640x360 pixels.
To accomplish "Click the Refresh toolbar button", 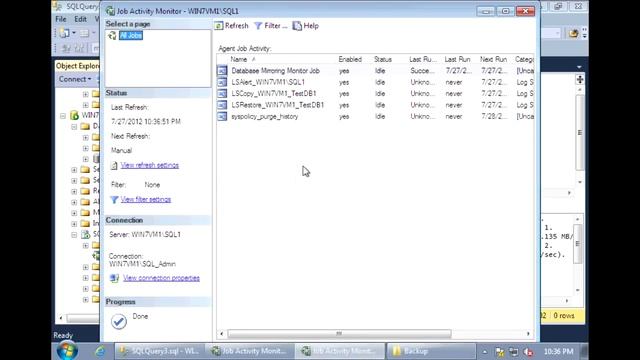I will (231, 26).
